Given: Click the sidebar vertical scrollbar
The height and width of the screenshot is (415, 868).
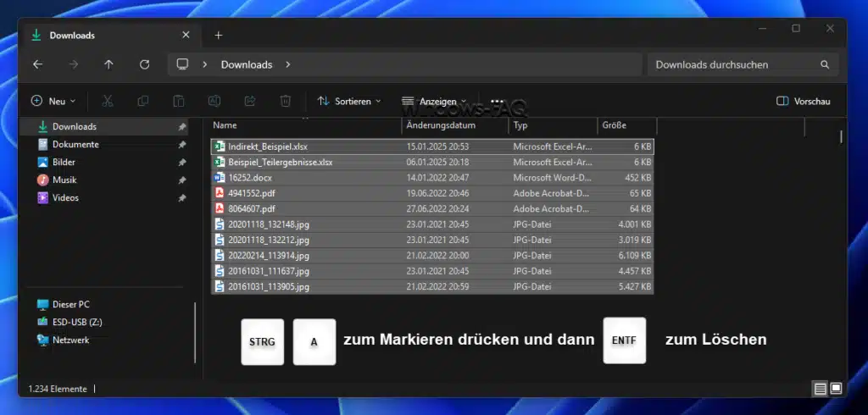Looking at the screenshot, I should 196,332.
